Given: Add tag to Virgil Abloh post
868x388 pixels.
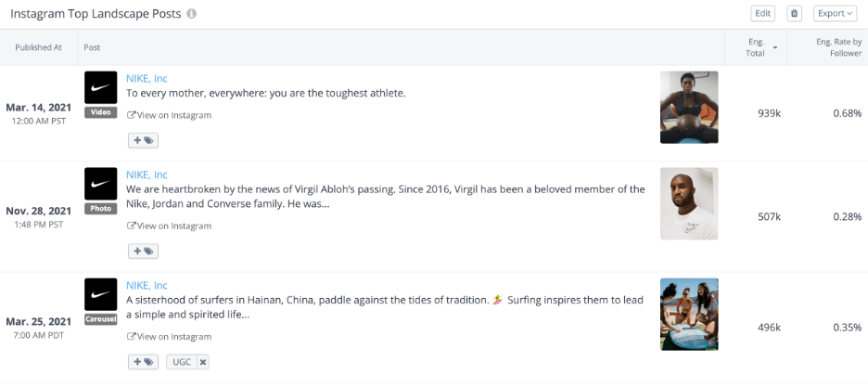Looking at the screenshot, I should [x=144, y=252].
